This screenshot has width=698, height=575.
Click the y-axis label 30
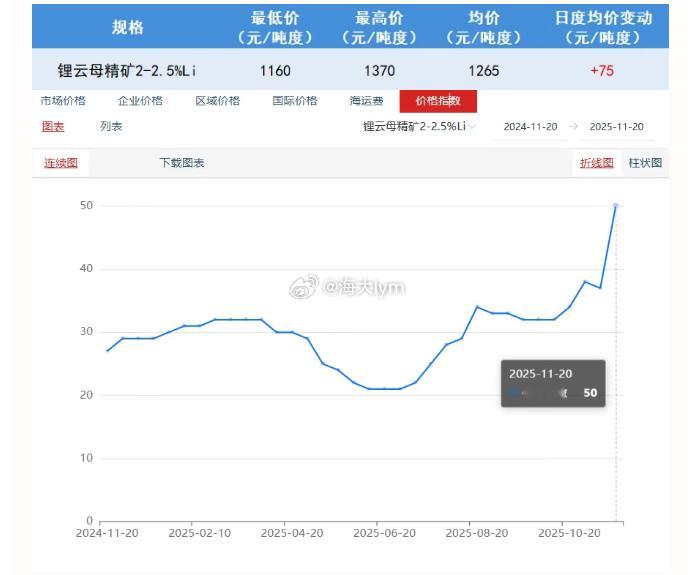(86, 332)
